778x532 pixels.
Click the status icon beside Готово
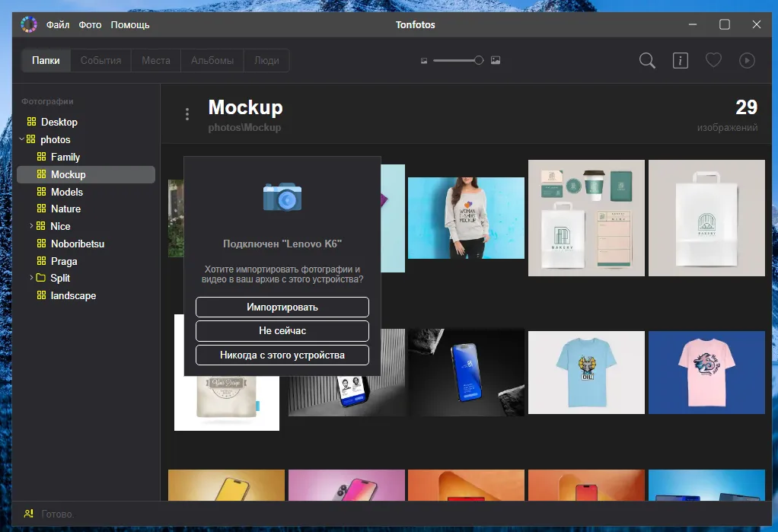29,514
